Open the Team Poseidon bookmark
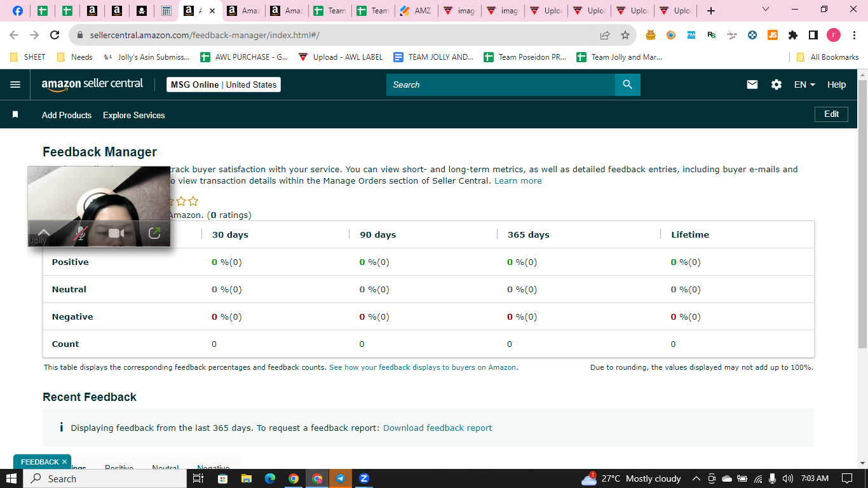The image size is (868, 488). click(x=525, y=57)
